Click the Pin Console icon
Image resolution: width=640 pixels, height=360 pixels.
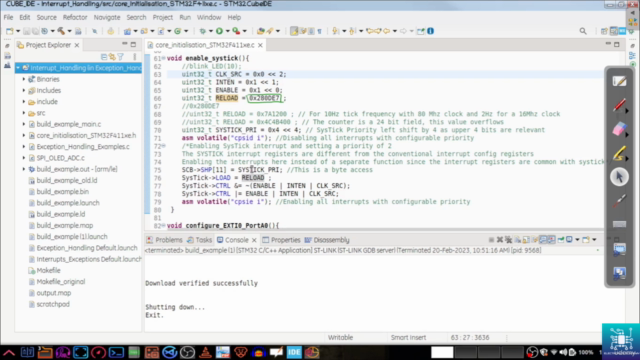pyautogui.click(x=561, y=240)
